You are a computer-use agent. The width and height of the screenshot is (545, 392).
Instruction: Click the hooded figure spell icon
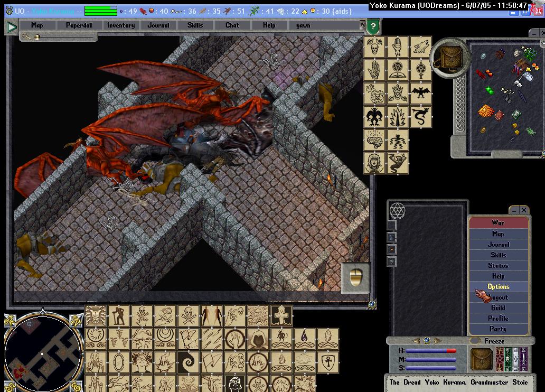click(x=258, y=339)
